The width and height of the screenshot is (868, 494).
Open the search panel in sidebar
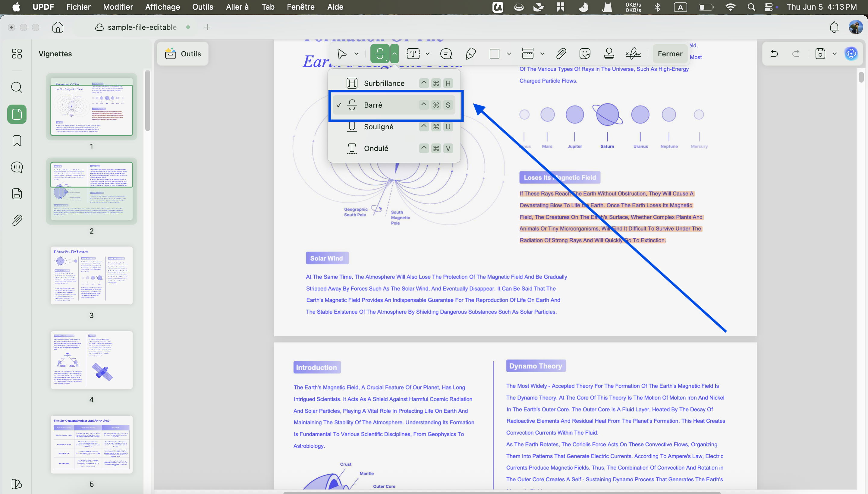(17, 87)
